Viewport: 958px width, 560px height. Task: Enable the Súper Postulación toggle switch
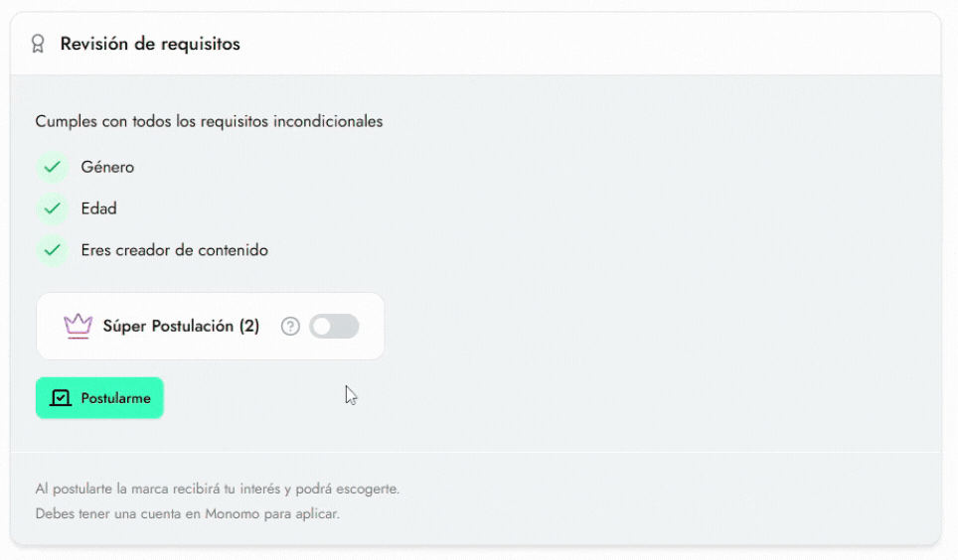[334, 326]
